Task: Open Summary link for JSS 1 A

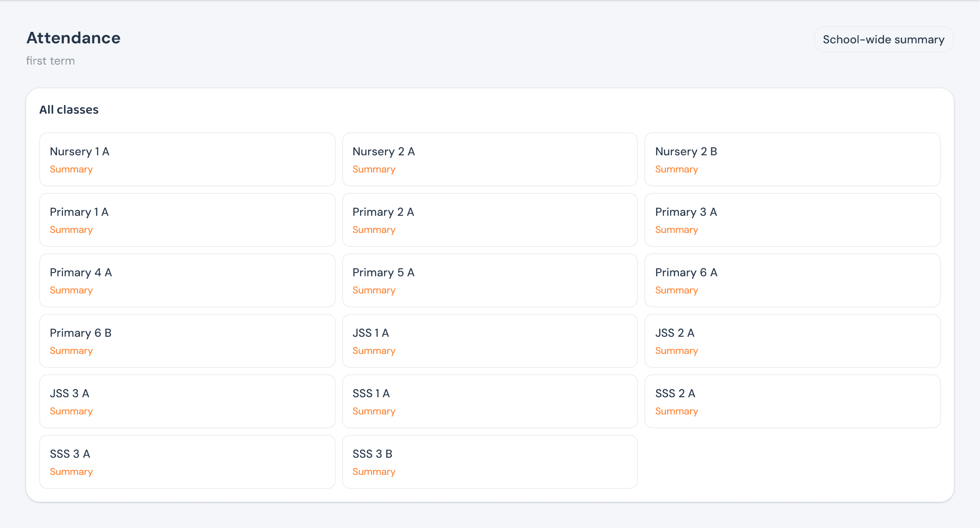Action: 374,351
